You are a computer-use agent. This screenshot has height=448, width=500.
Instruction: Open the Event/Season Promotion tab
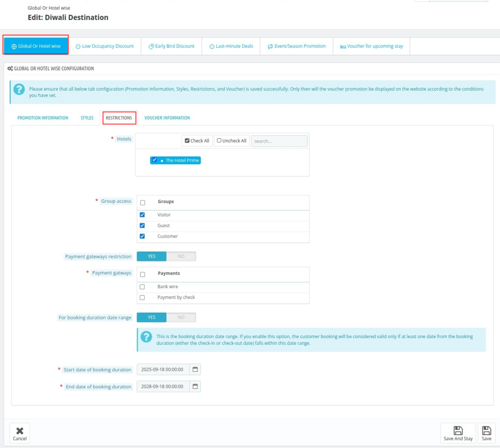pos(296,46)
